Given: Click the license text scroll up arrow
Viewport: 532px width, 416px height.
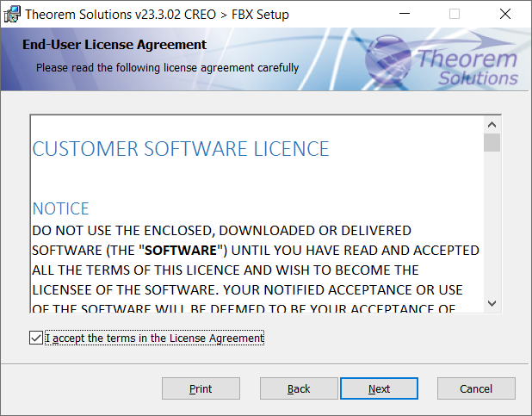Looking at the screenshot, I should point(492,125).
